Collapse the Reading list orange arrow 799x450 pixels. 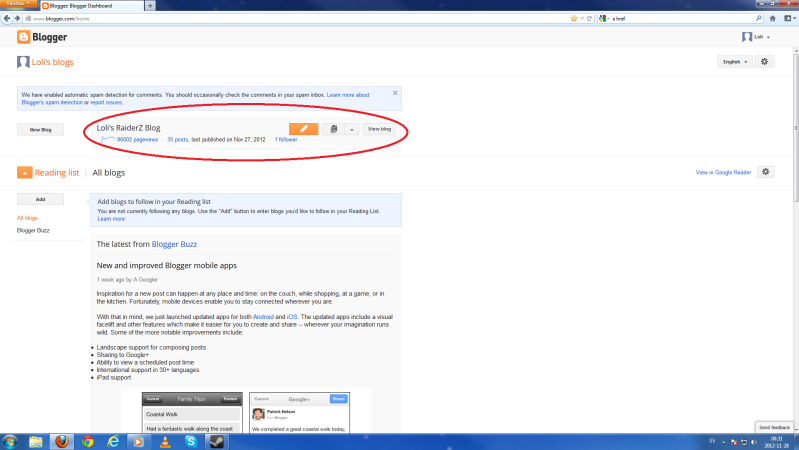click(24, 172)
